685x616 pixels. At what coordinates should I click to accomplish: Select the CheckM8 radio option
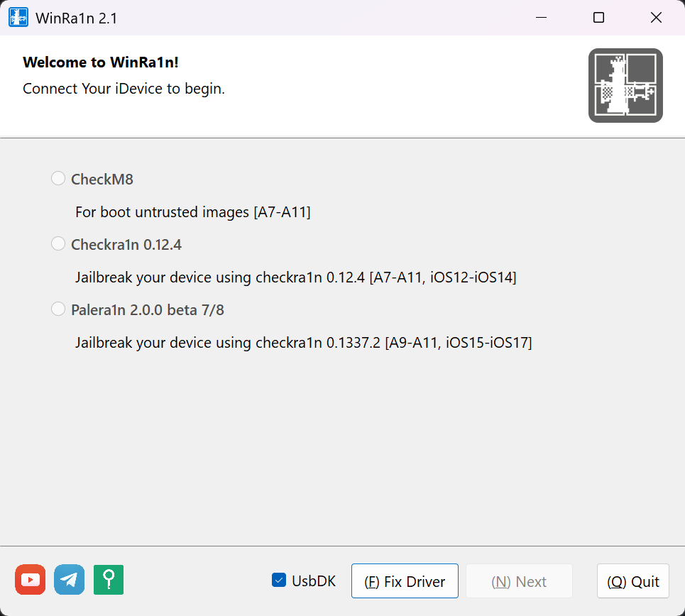(x=58, y=179)
